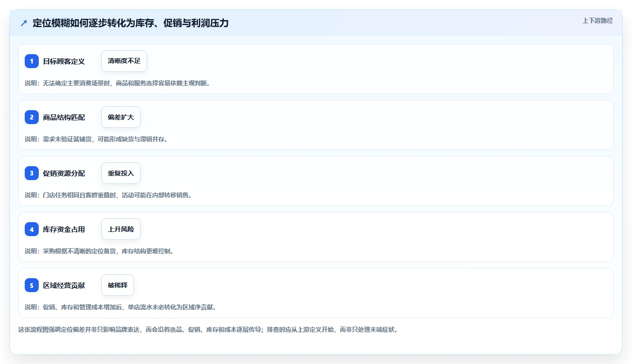Image resolution: width=632 pixels, height=364 pixels.
Task: Click the note starting 采购根据不清晰的定位备货
Action: pyautogui.click(x=99, y=251)
